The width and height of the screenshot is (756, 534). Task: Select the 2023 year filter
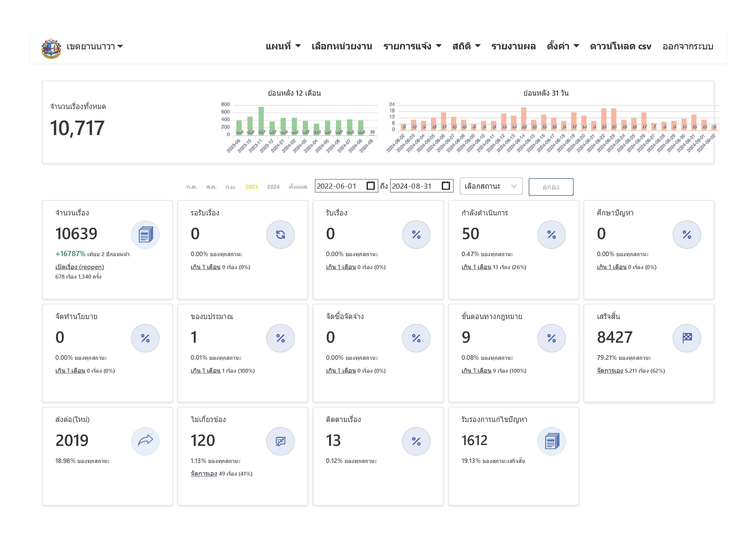pos(251,187)
